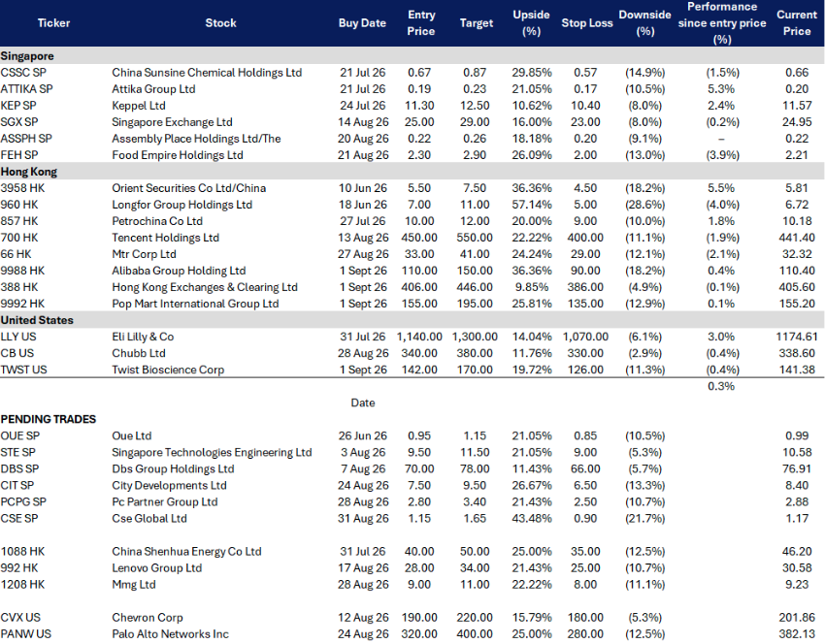Select Eli Lilly target price 1,300.00
The height and width of the screenshot is (644, 825).
(x=475, y=337)
